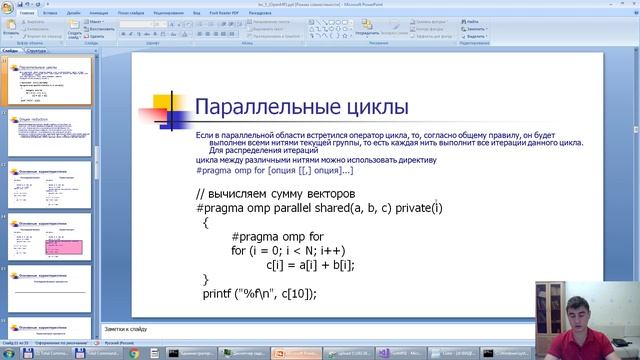Change language via Русский status entry
640x360 pixels.
click(119, 343)
